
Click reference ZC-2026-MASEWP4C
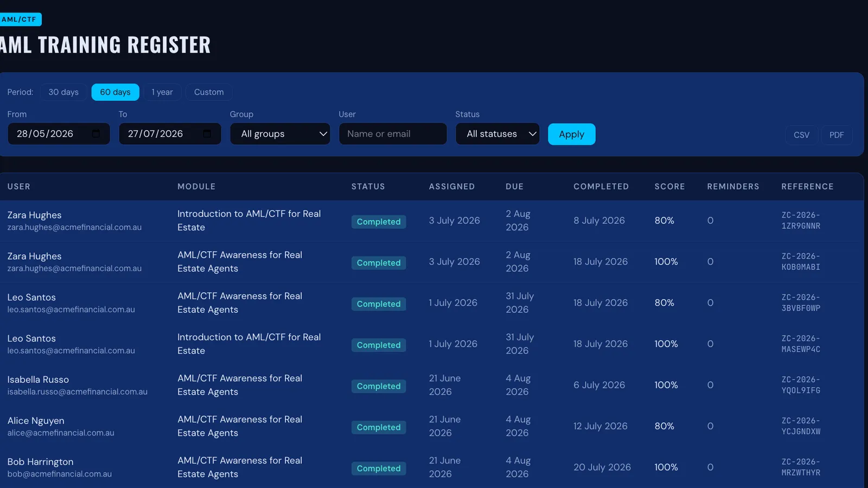(801, 344)
